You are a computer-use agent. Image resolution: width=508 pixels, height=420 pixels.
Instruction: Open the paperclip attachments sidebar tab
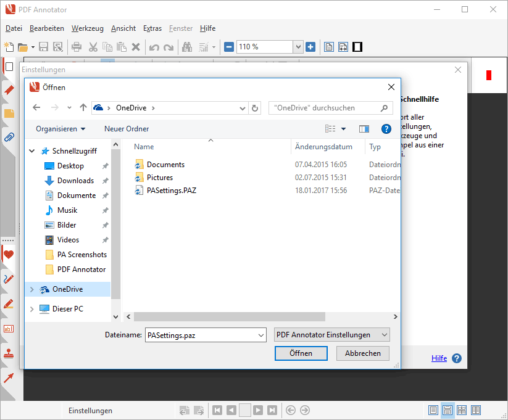point(9,137)
